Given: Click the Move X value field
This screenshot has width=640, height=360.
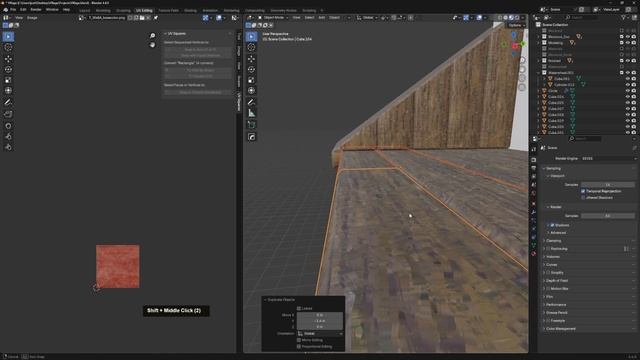Looking at the screenshot, I should click(320, 315).
